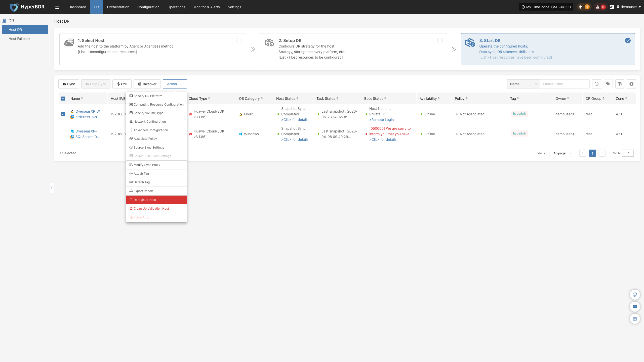
Task: Open the alert warning triangle icon
Action: (x=597, y=7)
